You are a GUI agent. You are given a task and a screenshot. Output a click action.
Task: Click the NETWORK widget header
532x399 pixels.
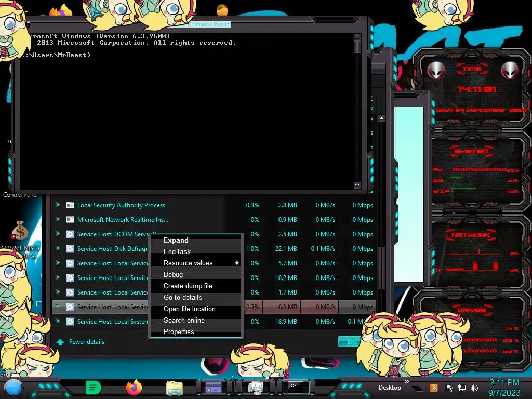(471, 235)
